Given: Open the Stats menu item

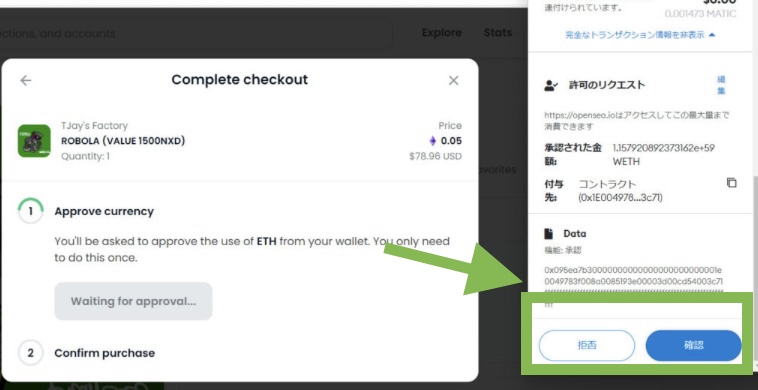Looking at the screenshot, I should (x=498, y=33).
